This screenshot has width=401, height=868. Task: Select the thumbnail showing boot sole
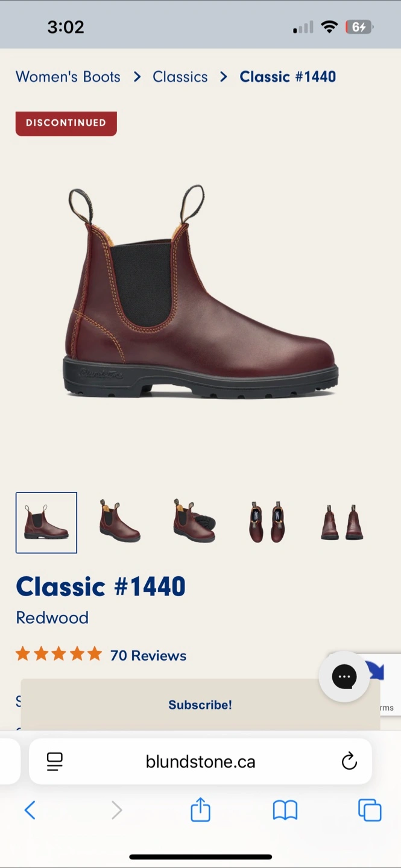194,521
